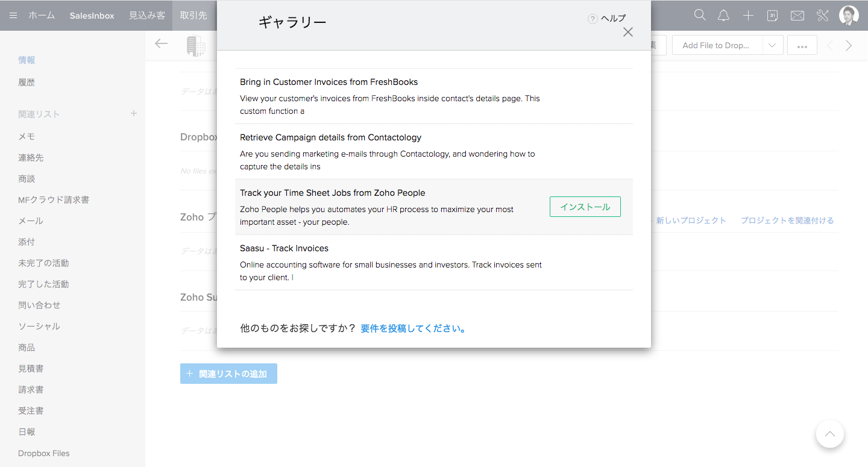Jump to メモ related list

[x=27, y=136]
